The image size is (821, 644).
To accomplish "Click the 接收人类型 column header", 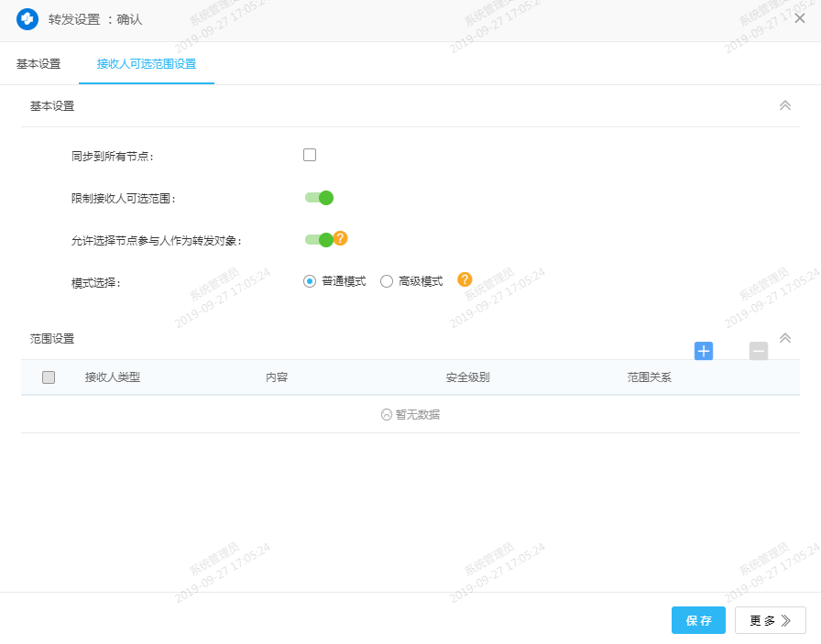I will (113, 377).
